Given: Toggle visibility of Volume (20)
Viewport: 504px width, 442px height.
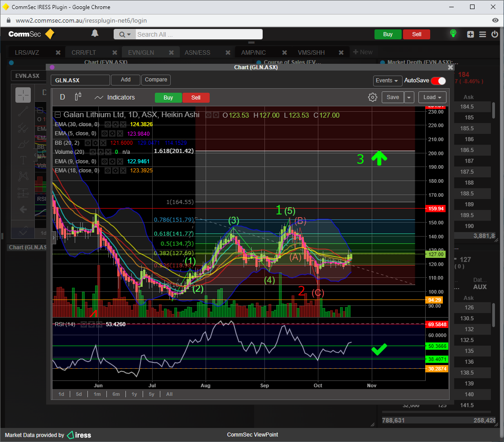Looking at the screenshot, I should tap(92, 152).
